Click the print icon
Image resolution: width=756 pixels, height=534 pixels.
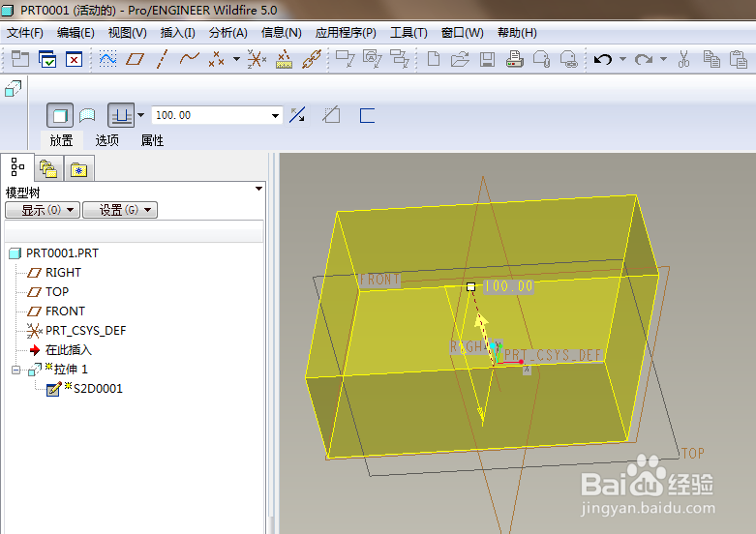point(514,59)
